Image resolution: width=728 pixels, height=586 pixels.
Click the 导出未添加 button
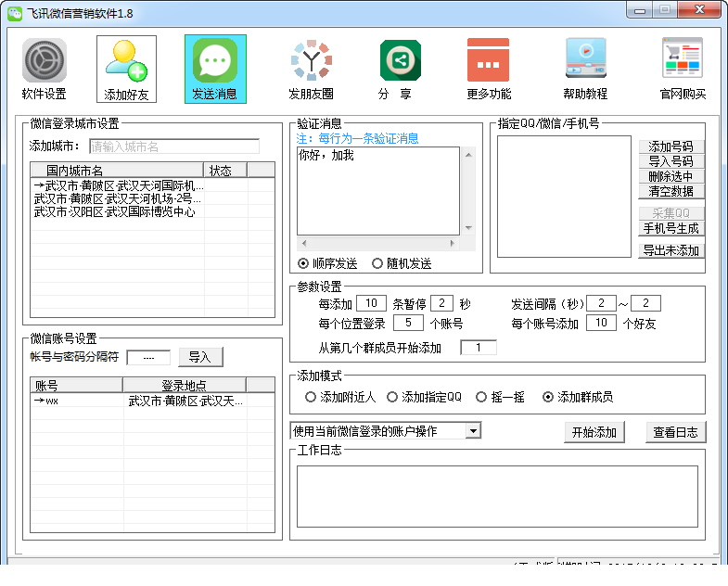coord(671,250)
